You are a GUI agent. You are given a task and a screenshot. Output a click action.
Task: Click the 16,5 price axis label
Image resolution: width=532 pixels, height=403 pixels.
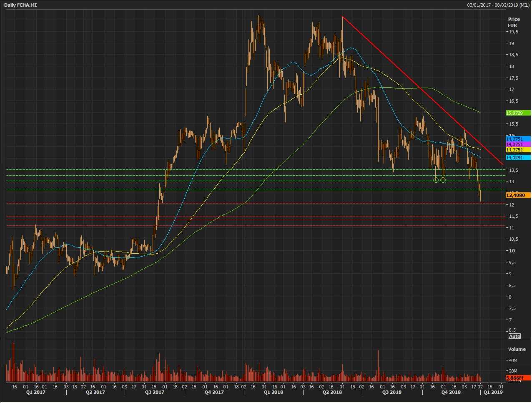513,101
